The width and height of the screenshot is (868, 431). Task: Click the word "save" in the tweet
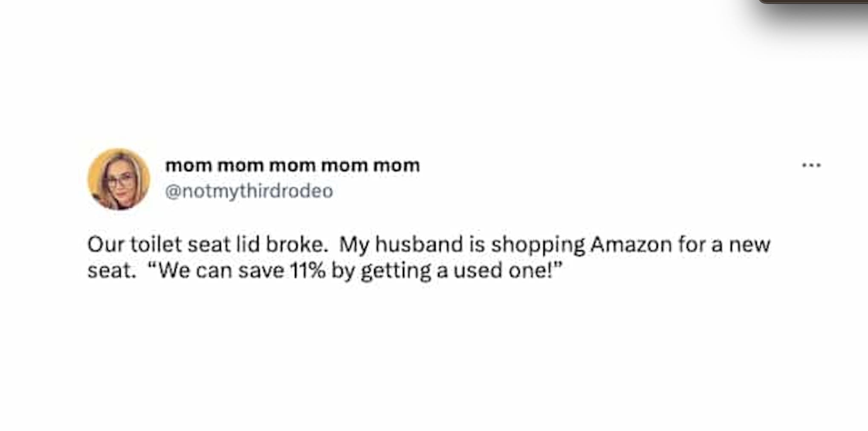point(261,270)
